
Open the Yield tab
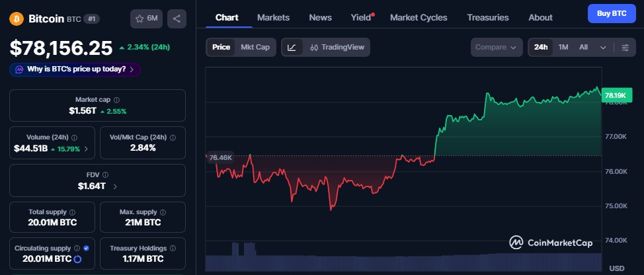tap(361, 18)
